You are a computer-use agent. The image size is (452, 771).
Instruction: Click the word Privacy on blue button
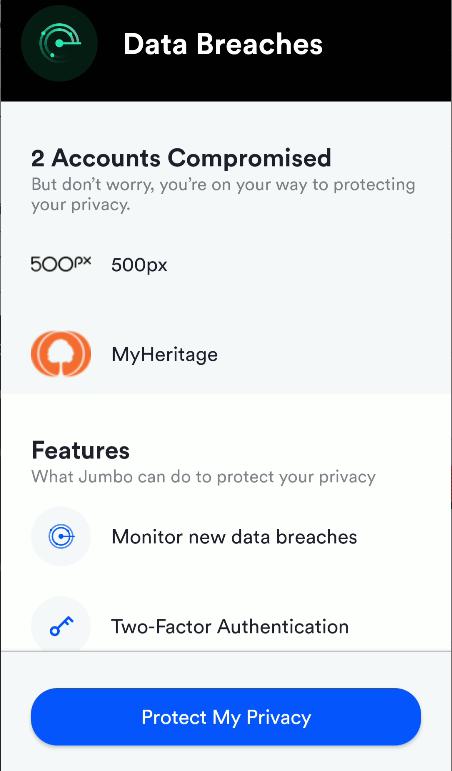(x=279, y=717)
